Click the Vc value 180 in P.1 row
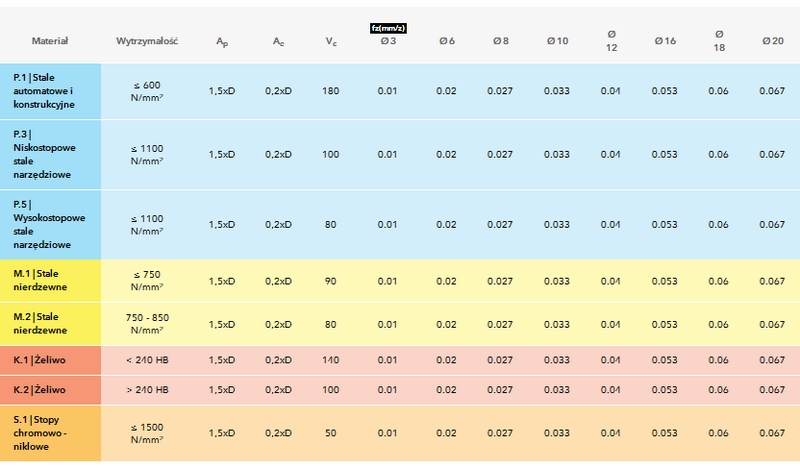800x469 pixels. click(x=331, y=92)
